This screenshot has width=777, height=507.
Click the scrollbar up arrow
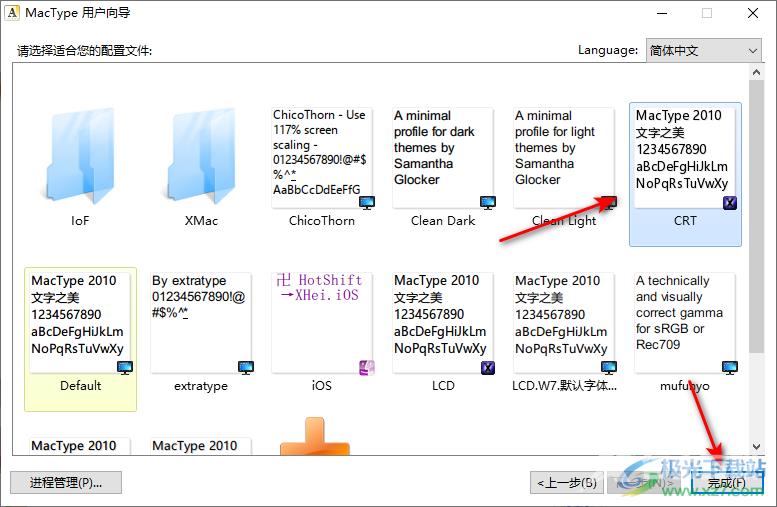pos(756,72)
